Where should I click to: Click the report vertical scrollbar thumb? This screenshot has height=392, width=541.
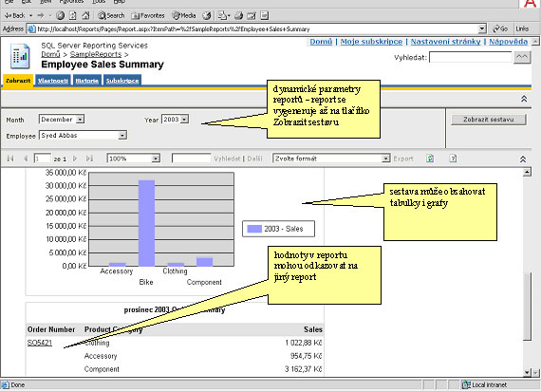[x=527, y=307]
